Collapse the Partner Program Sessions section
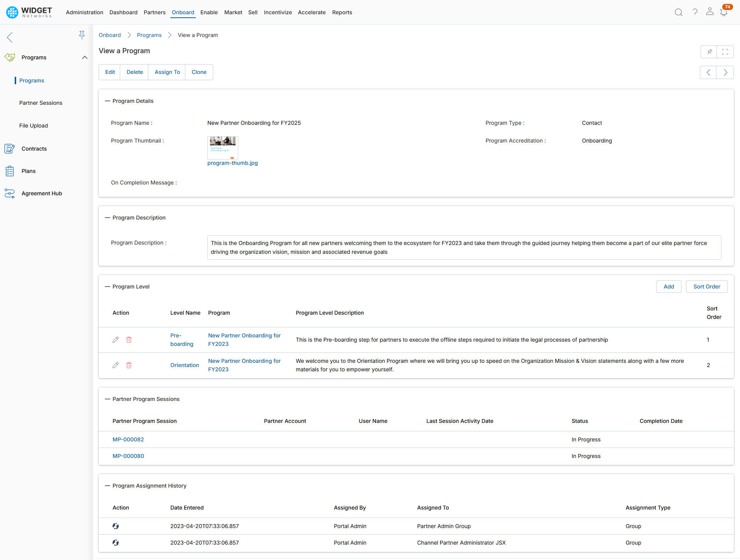The width and height of the screenshot is (740, 560). [108, 399]
